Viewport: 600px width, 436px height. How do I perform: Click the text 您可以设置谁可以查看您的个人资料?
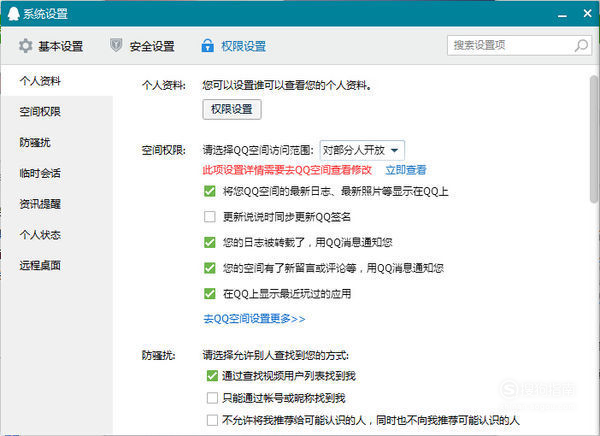tap(287, 85)
